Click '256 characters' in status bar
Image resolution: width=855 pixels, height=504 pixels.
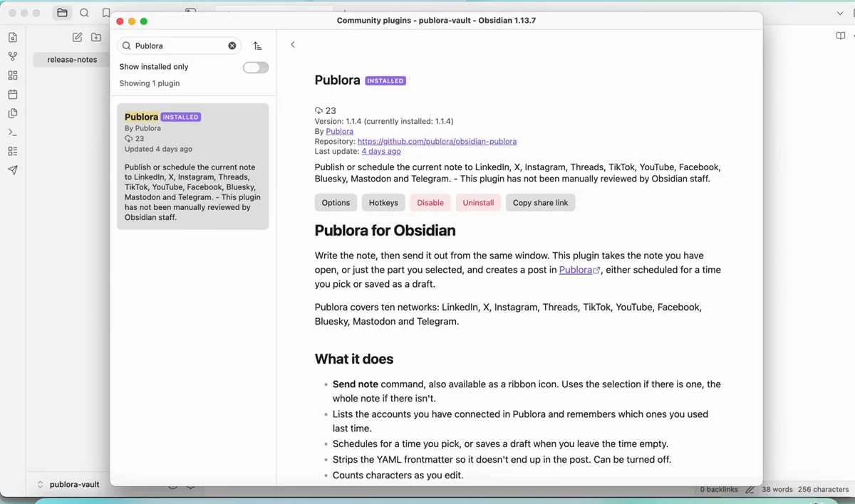(x=824, y=490)
